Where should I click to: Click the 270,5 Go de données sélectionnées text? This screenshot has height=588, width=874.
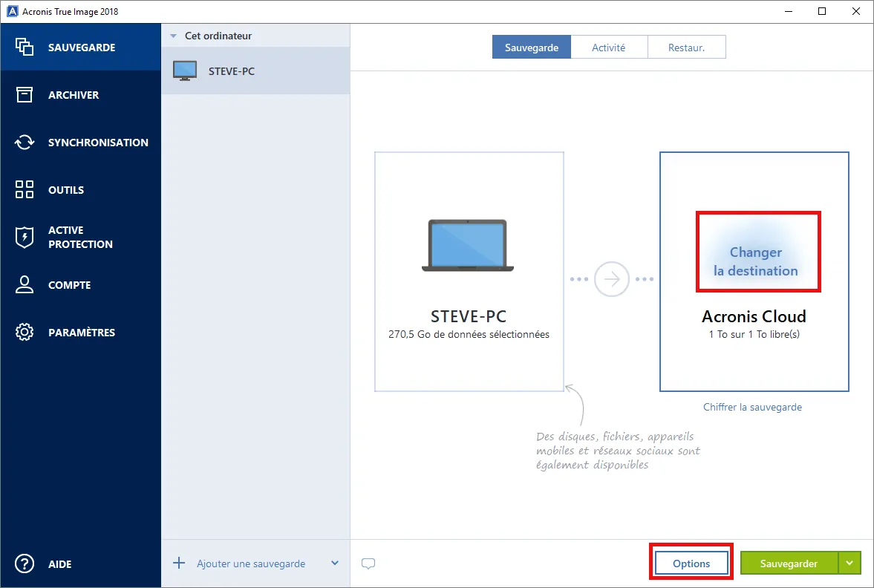pyautogui.click(x=469, y=334)
